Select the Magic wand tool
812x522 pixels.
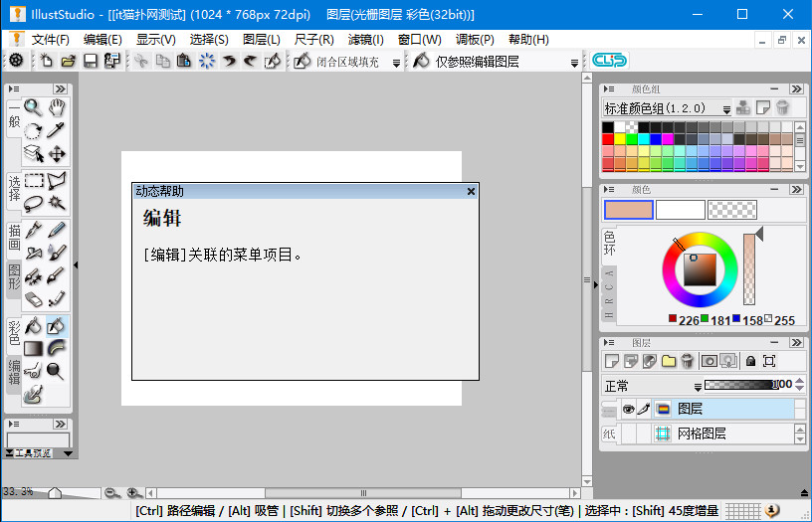point(57,203)
